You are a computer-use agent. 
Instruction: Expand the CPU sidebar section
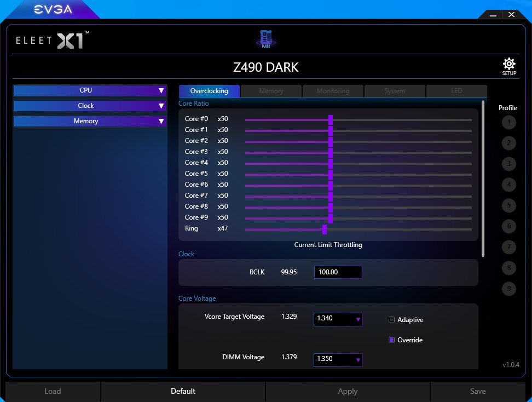point(90,90)
